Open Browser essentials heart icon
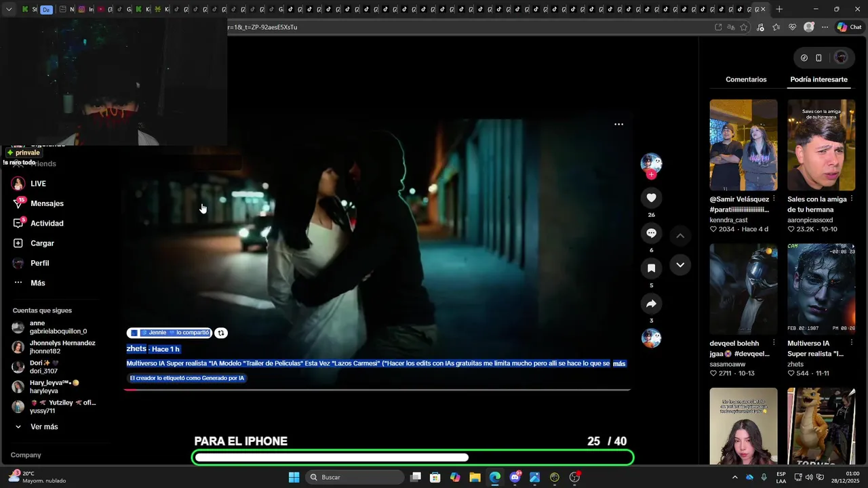The width and height of the screenshot is (868, 488). coord(792,27)
